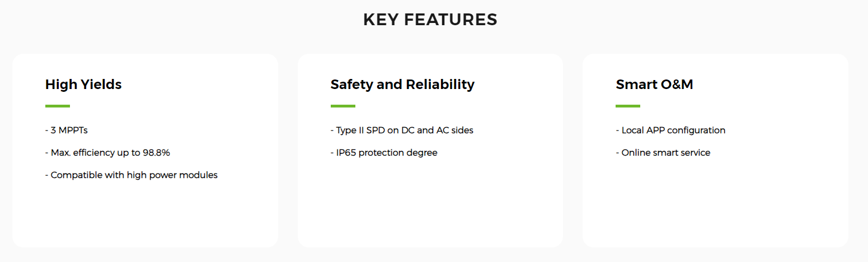Screen dimensions: 868x262
Task: Click the green bar under Smart O&M
Action: point(628,106)
